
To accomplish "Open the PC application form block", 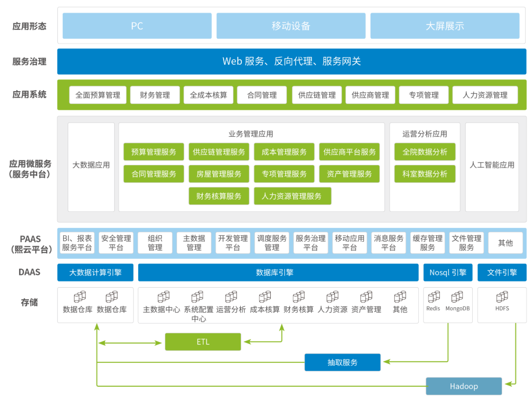I will point(137,26).
